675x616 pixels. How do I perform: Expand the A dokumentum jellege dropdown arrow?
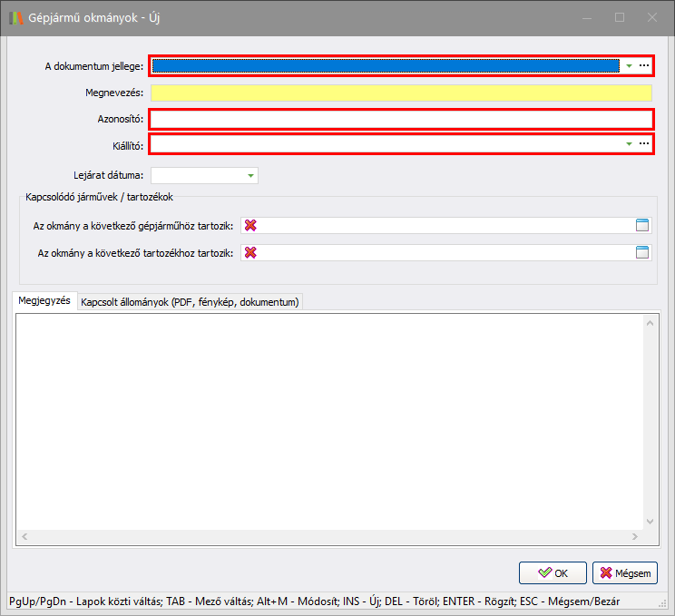coord(629,66)
